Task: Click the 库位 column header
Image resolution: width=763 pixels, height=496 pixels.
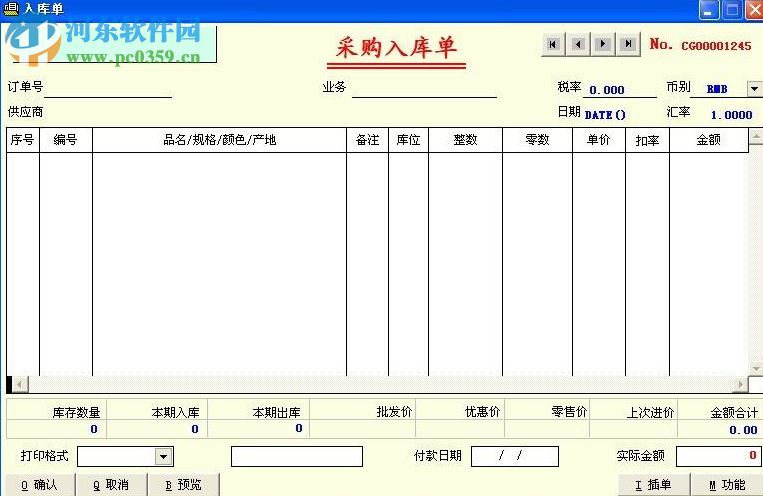Action: point(408,140)
